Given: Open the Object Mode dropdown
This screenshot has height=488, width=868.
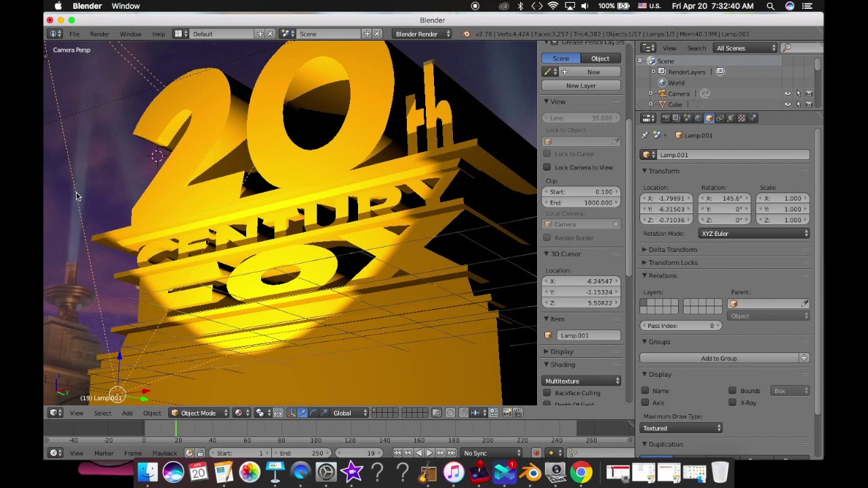Looking at the screenshot, I should [199, 413].
